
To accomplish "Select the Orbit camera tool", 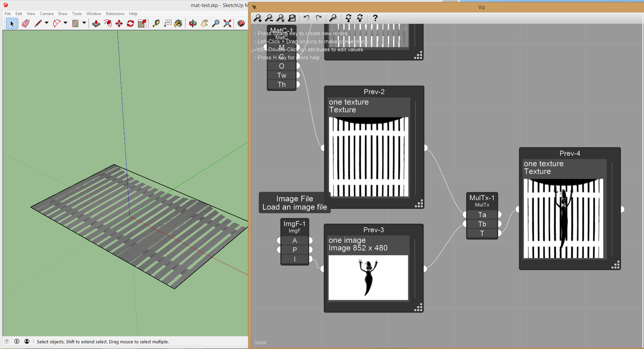I will tap(193, 23).
